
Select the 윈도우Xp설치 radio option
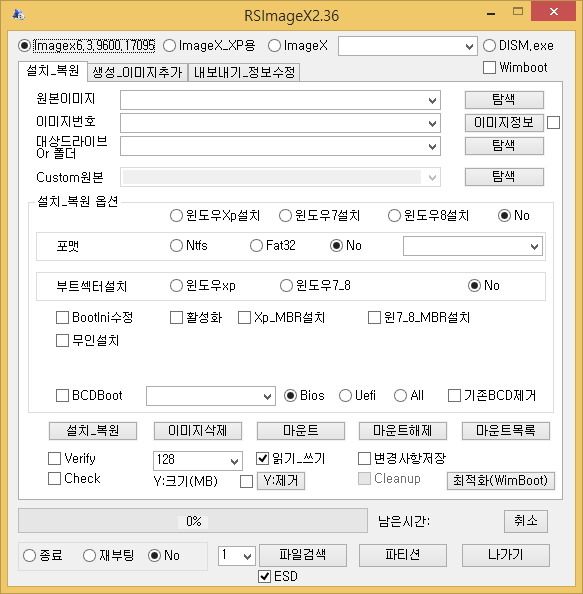[x=215, y=216]
